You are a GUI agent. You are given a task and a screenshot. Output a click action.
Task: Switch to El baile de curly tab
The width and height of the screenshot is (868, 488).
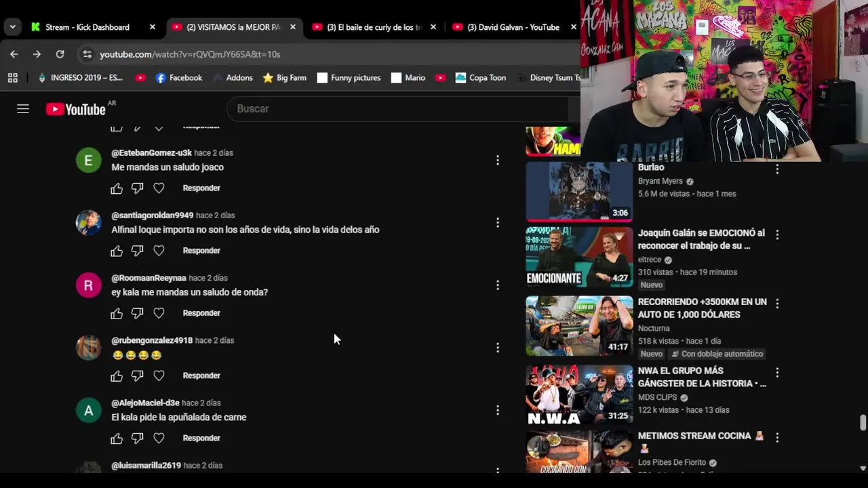[374, 27]
